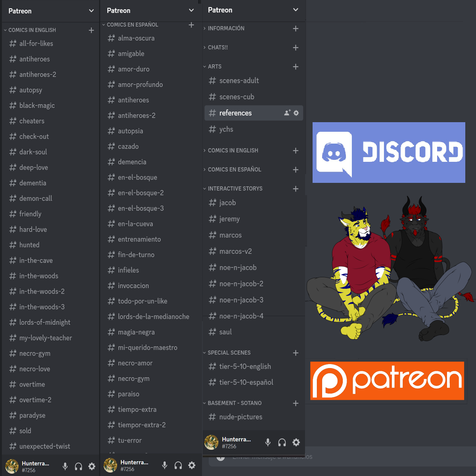Viewport: 476px width, 476px height.
Task: Add channel to collapsed COMICS IN ENGLISH category
Action: coord(296,151)
